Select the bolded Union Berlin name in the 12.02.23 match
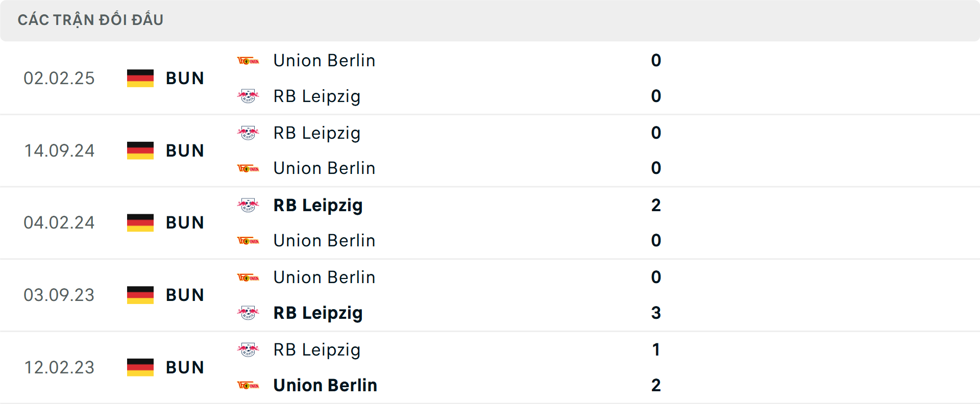Image resolution: width=980 pixels, height=404 pixels. (325, 385)
